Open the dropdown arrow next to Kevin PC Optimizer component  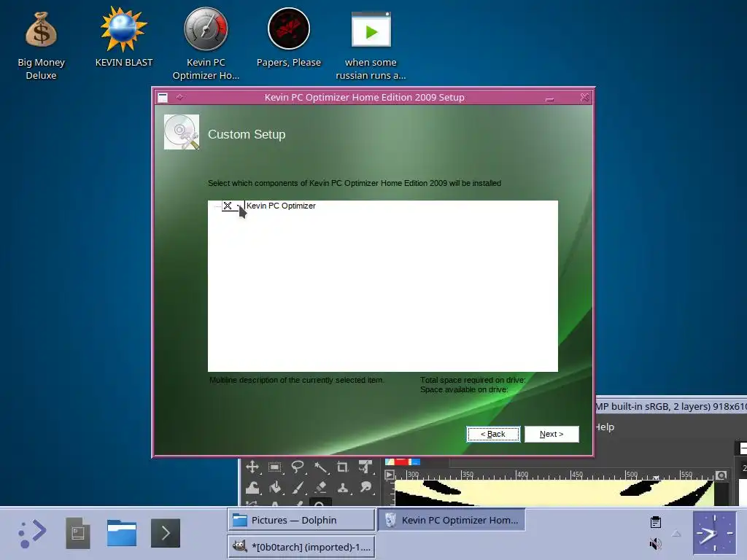pyautogui.click(x=239, y=206)
